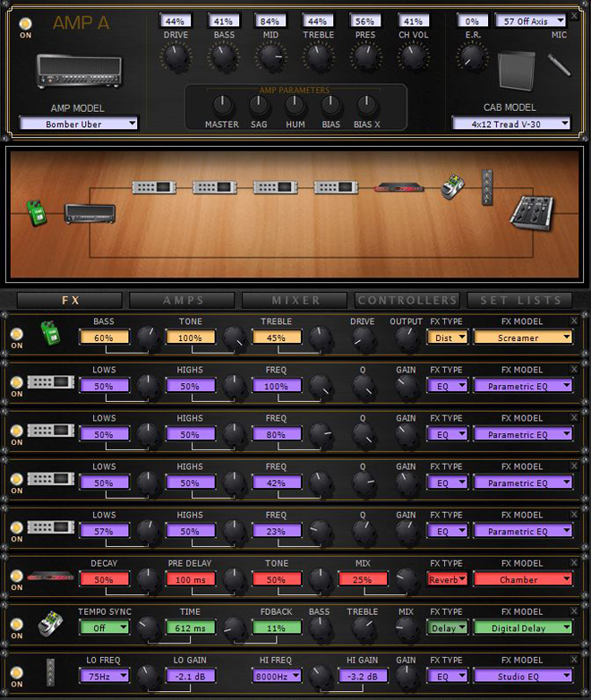The image size is (591, 700).
Task: Toggle ON switch for the FREQ 42% Parametric EQ
Action: (16, 479)
